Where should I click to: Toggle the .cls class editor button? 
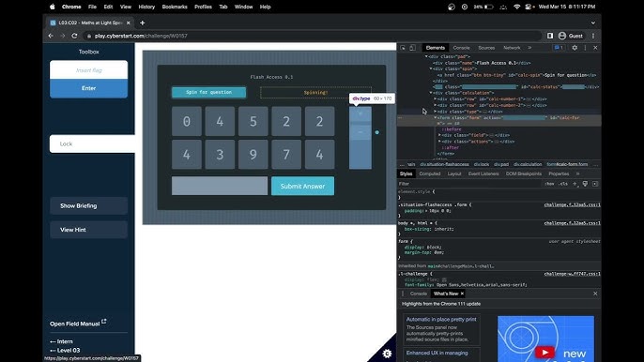(563, 184)
